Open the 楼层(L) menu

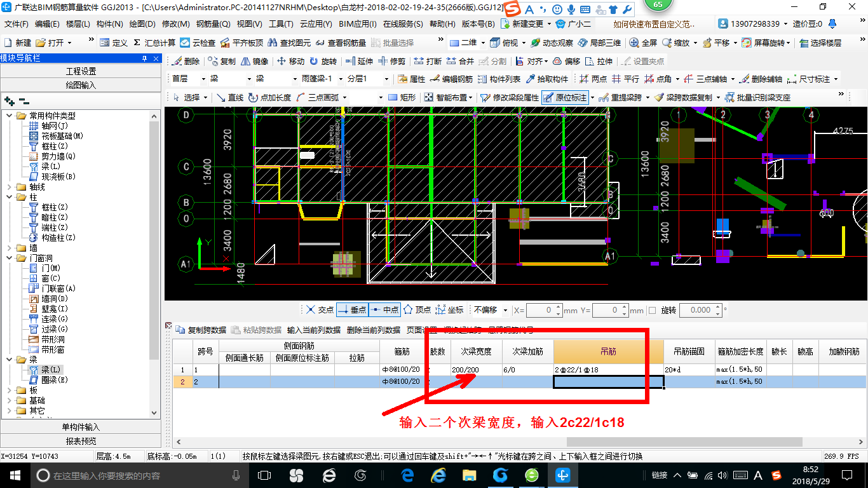coord(78,24)
